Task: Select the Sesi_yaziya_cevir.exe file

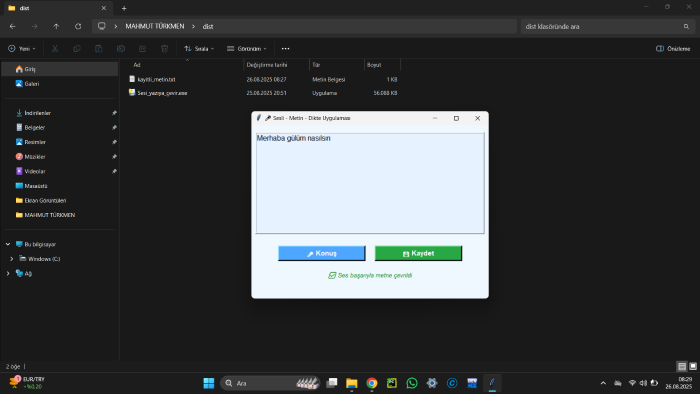Action: (x=263, y=93)
